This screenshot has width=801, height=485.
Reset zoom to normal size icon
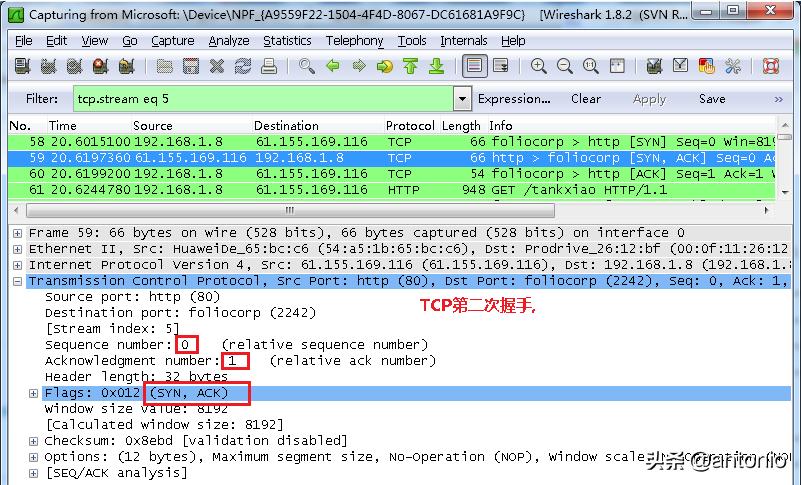[591, 66]
